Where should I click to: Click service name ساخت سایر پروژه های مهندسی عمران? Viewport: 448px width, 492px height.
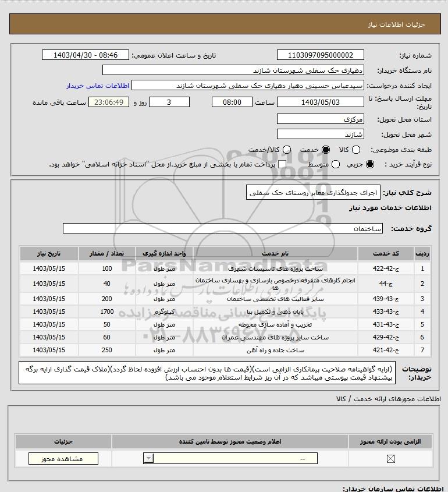275,337
